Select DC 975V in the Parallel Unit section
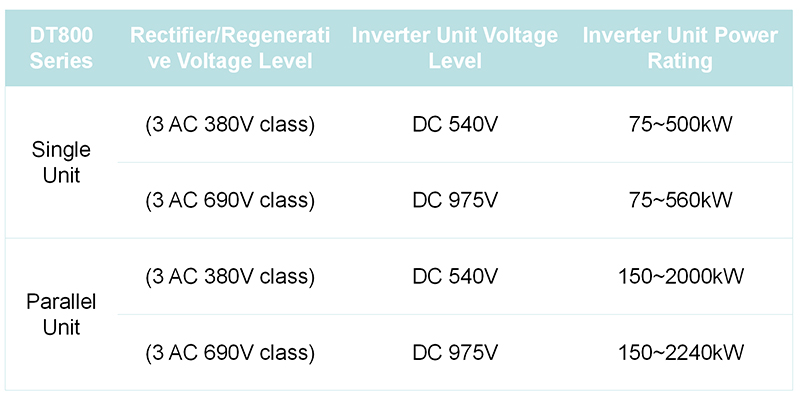800x400 pixels. click(454, 352)
